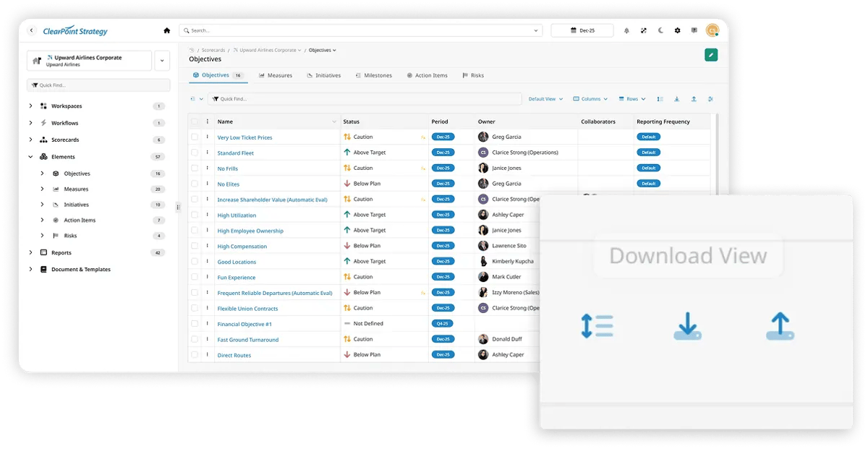Click the sidebar Quick Find field

[98, 85]
